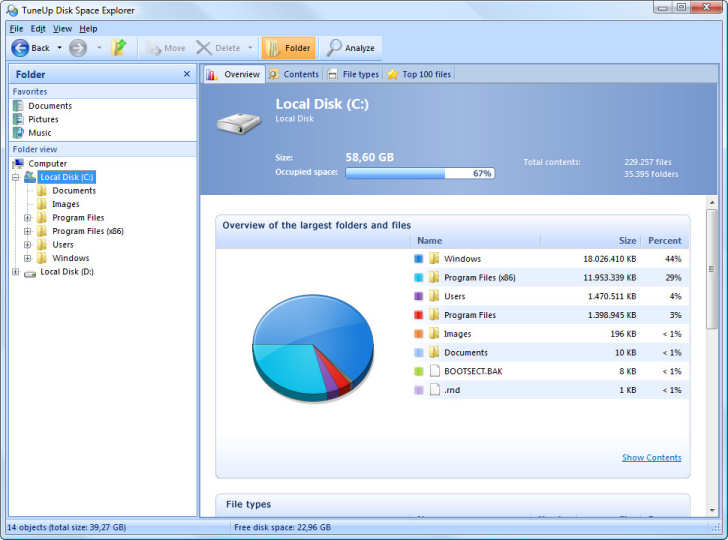Viewport: 728px width, 540px height.
Task: Click Program Files (x86) folder icon in list
Action: (x=434, y=277)
